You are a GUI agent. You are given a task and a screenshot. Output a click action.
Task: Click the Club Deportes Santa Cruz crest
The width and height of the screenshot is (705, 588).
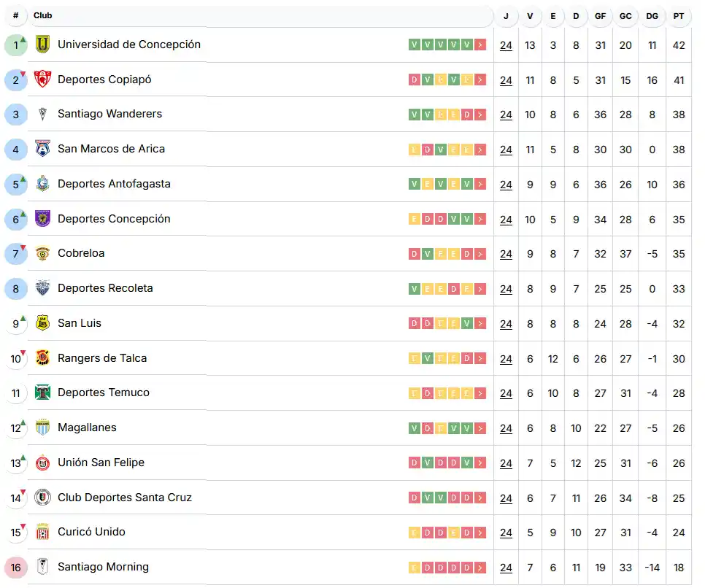[x=43, y=498]
